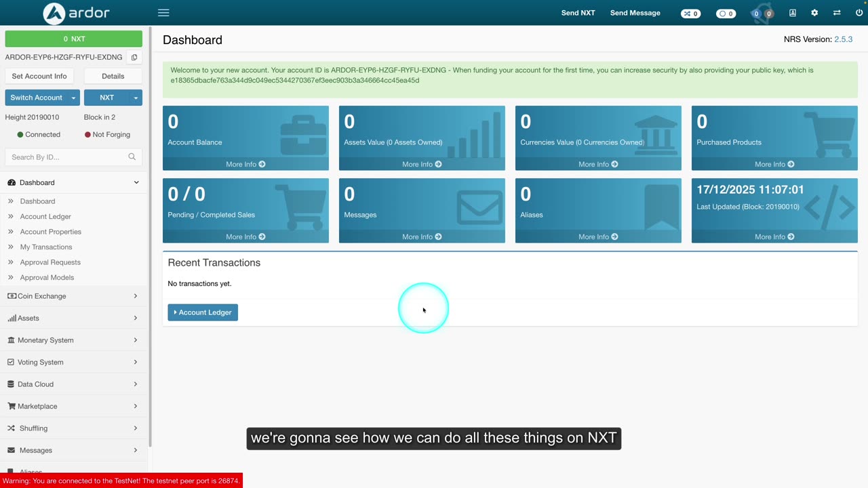Open the shuffling counter badge
The height and width of the screenshot is (488, 868).
(691, 14)
